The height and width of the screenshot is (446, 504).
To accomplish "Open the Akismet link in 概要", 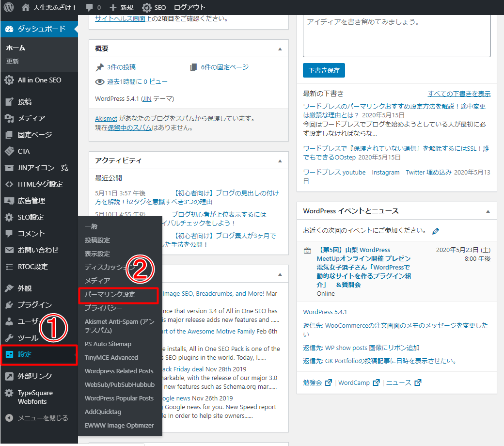I will pos(106,119).
